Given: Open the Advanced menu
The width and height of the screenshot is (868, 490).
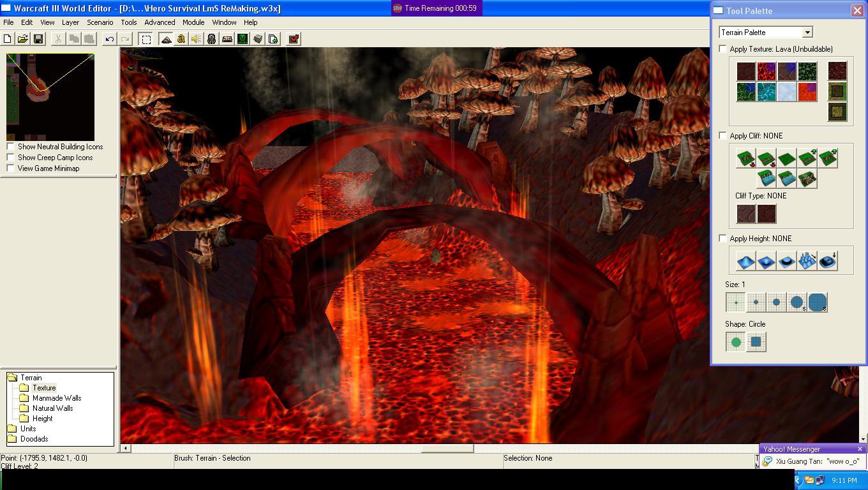Looking at the screenshot, I should click(160, 22).
